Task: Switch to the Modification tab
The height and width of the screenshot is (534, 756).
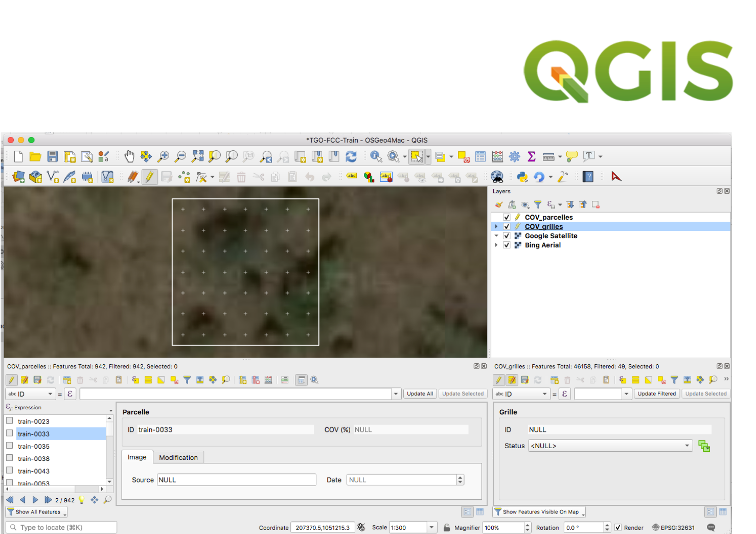Action: [178, 457]
